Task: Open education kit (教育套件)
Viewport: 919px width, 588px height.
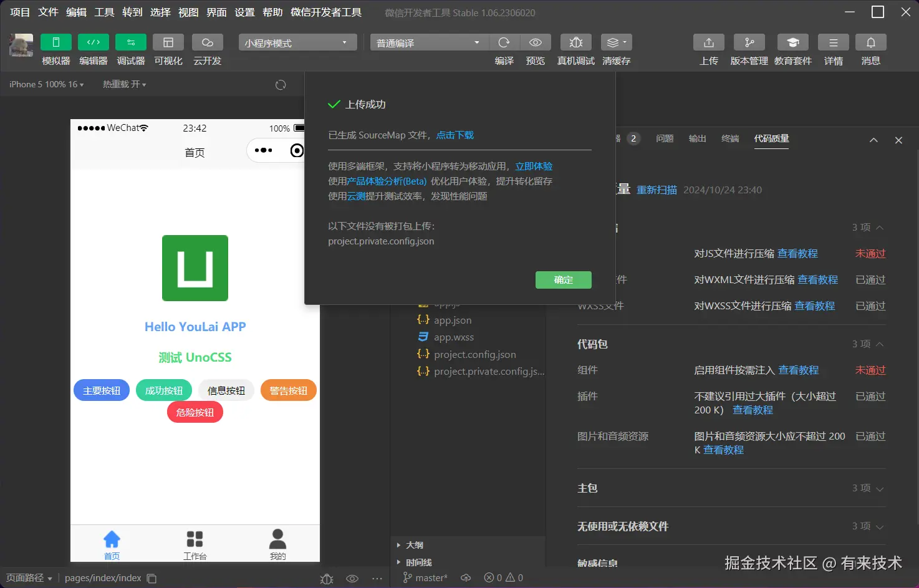Action: (x=793, y=42)
